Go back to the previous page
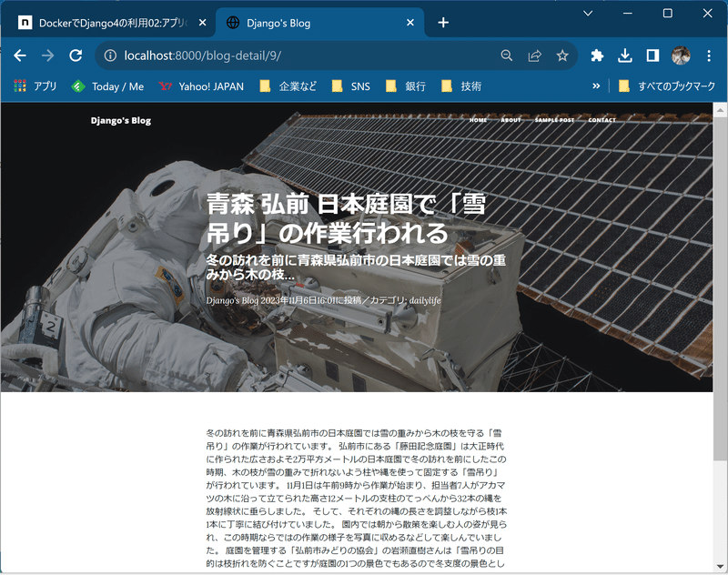The width and height of the screenshot is (728, 575). tap(20, 55)
